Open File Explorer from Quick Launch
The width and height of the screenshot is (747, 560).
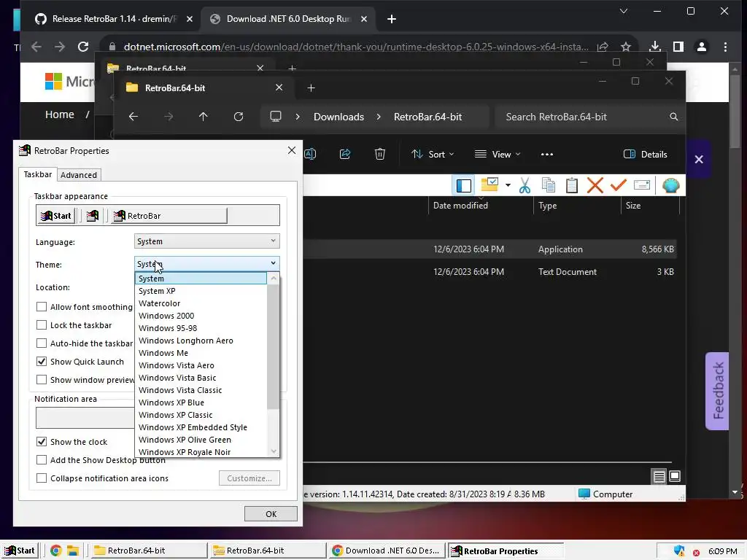click(73, 551)
